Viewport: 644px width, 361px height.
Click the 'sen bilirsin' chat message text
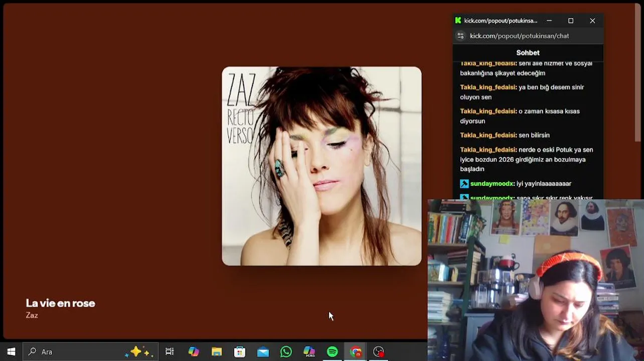tap(534, 135)
